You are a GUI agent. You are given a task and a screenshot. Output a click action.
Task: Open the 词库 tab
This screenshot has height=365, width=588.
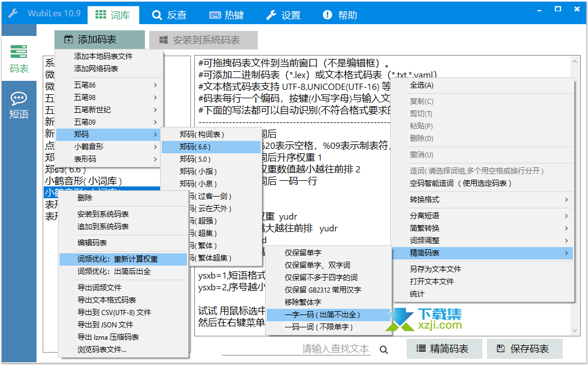coord(113,15)
